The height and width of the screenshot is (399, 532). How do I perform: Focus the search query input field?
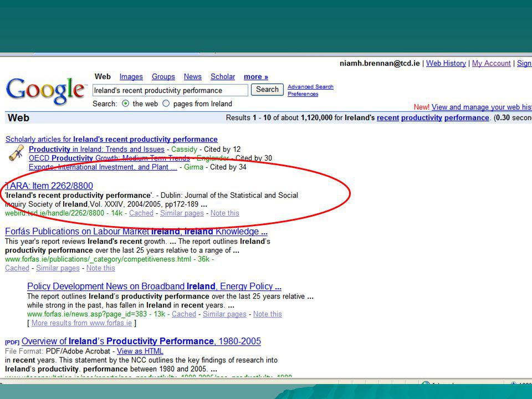point(170,90)
